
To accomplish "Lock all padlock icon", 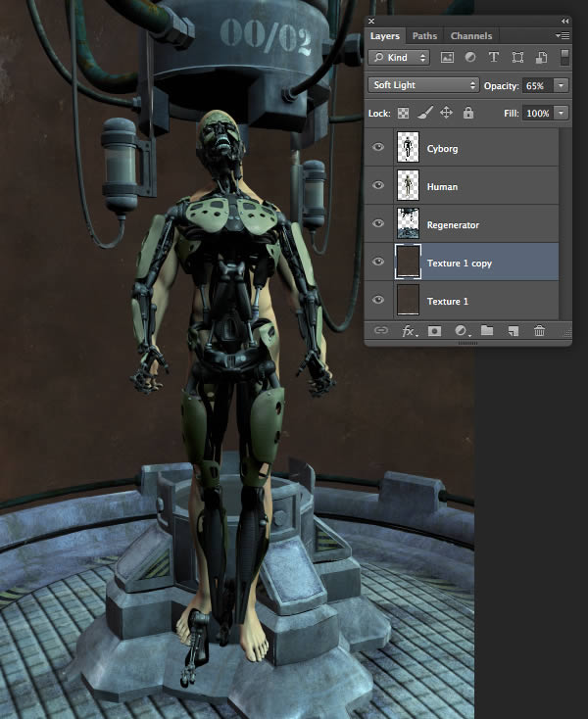I will pyautogui.click(x=467, y=113).
